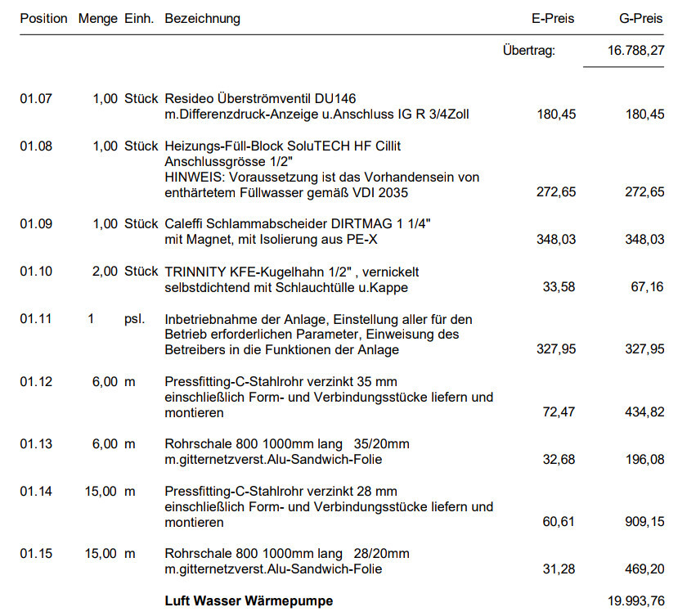Click position number 01.15
Screen dimensions: 696x616
pyautogui.click(x=36, y=554)
